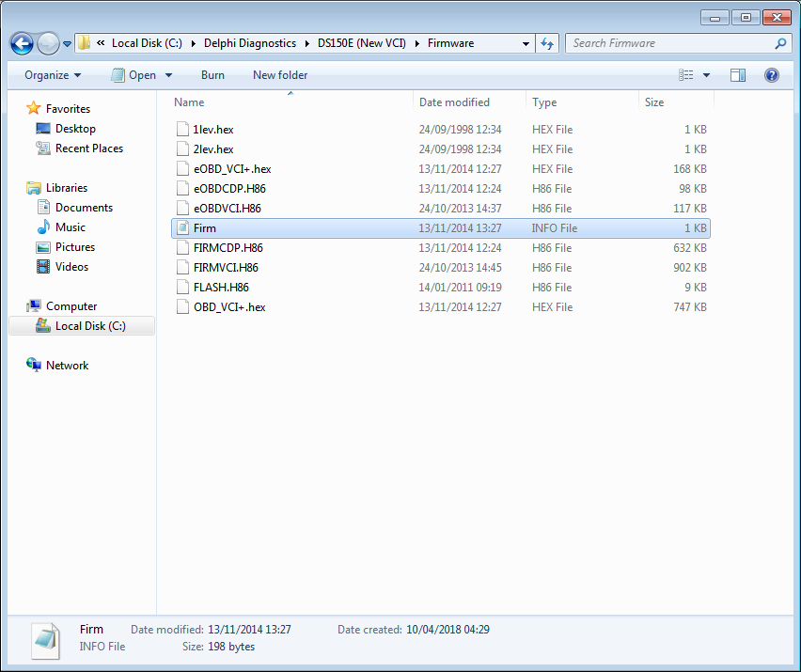Focus the Search Firmware field
This screenshot has height=672, width=801.
tap(669, 43)
